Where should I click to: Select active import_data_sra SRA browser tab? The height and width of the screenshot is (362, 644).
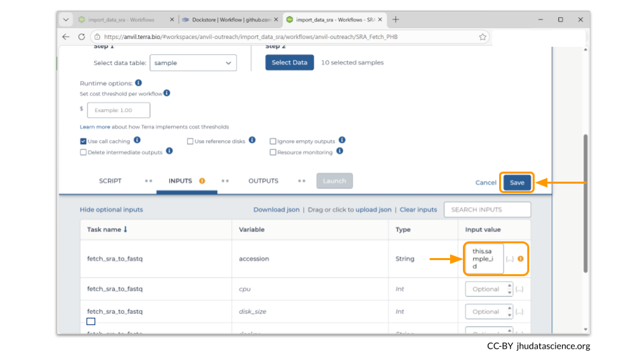(x=335, y=19)
